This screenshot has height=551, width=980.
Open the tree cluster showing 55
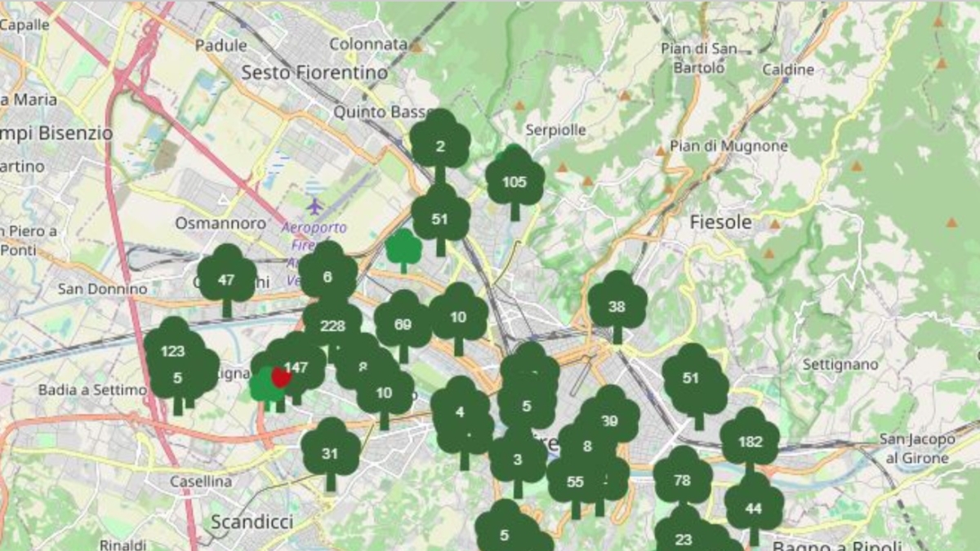(574, 483)
